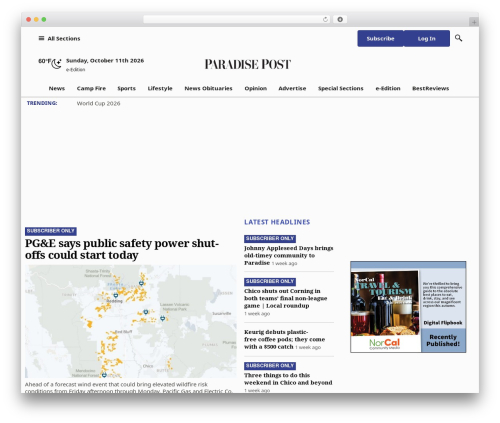Click the NorCal Travel & Tourism ad
The image size is (500, 423).
(x=408, y=307)
